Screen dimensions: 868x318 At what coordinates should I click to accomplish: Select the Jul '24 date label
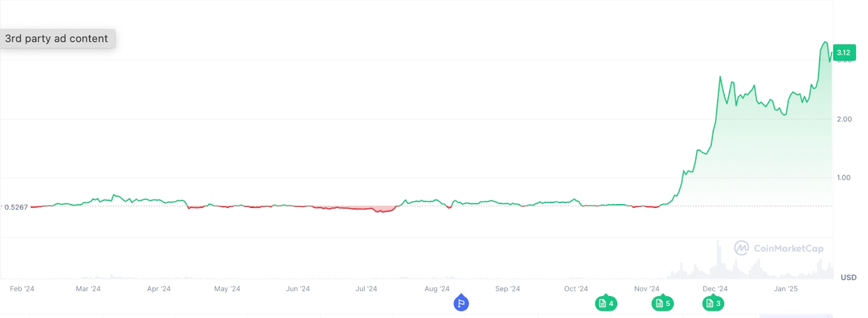[366, 289]
